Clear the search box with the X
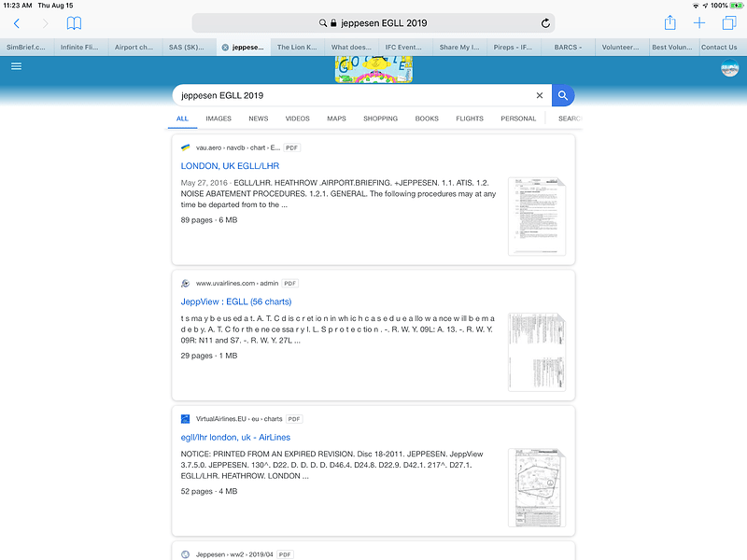 (540, 95)
